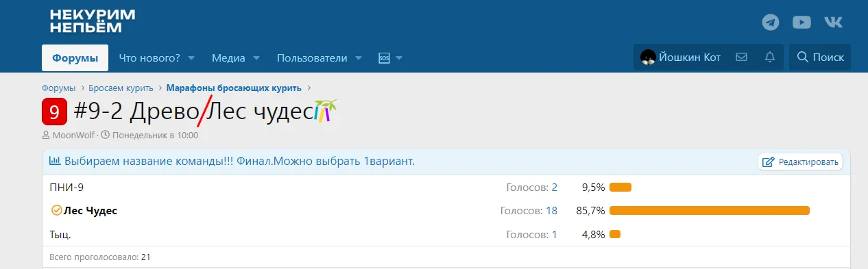This screenshot has width=868, height=269.
Task: Click the palm tree emoji in title
Action: [x=325, y=111]
